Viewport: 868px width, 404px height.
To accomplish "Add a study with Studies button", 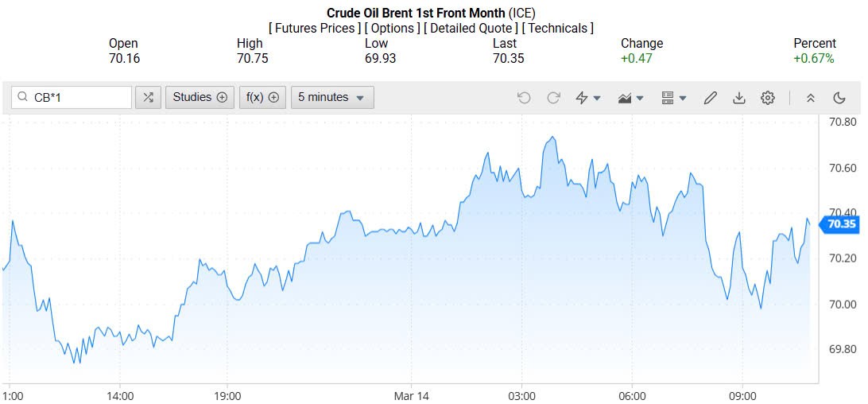I will point(200,97).
